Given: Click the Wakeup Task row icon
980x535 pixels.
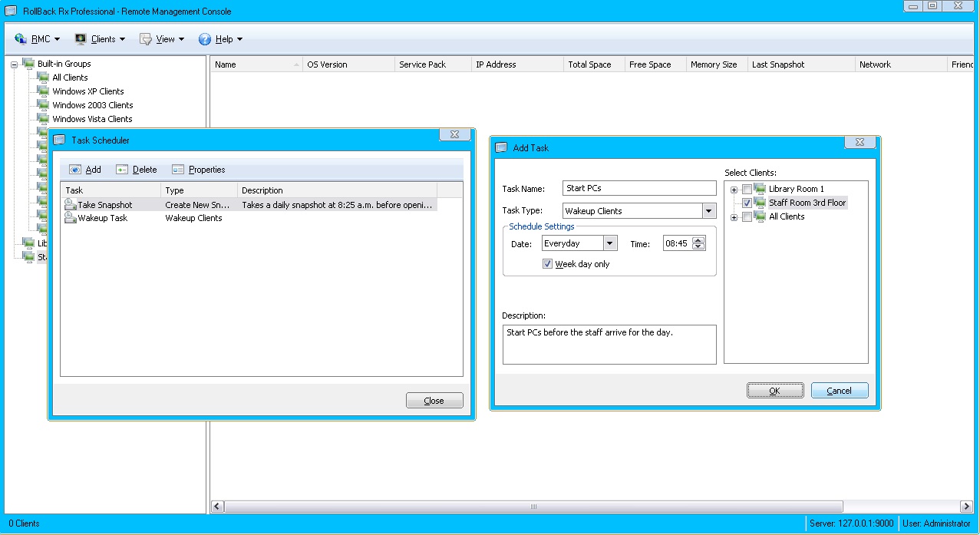Looking at the screenshot, I should [x=70, y=218].
